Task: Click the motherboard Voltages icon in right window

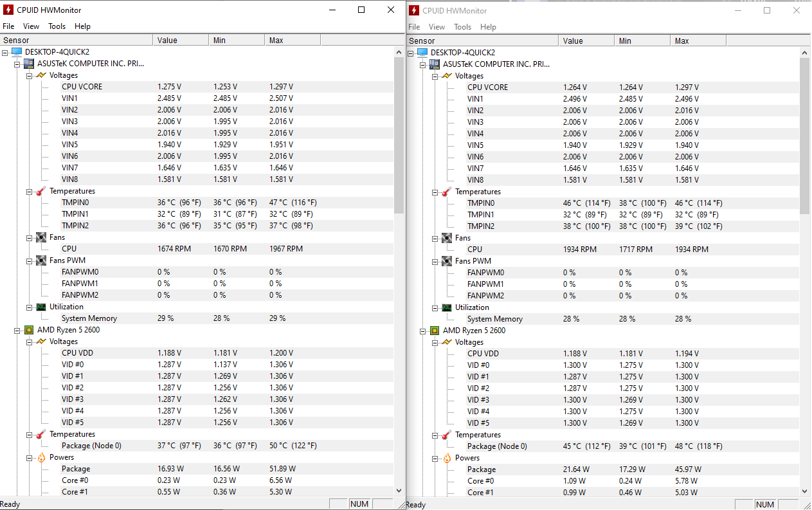Action: [447, 76]
